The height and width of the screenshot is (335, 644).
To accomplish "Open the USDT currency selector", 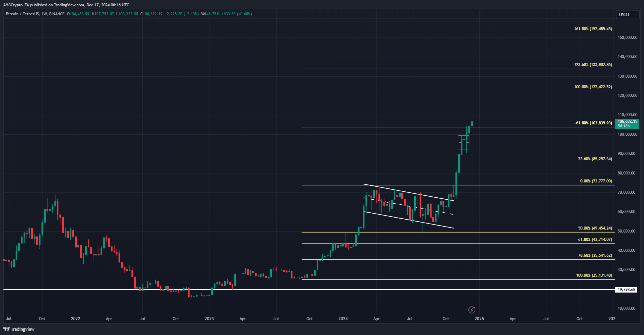I will tap(628, 15).
